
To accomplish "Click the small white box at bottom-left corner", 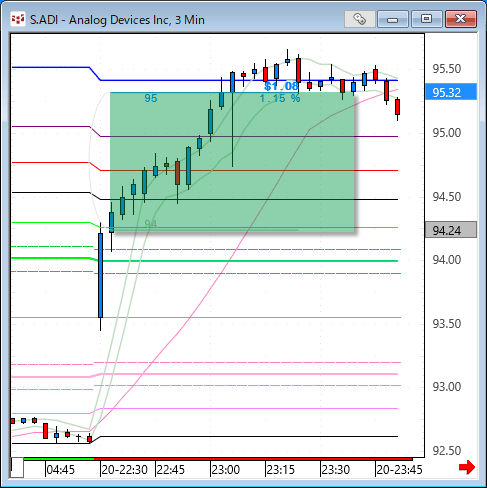I will [17, 468].
